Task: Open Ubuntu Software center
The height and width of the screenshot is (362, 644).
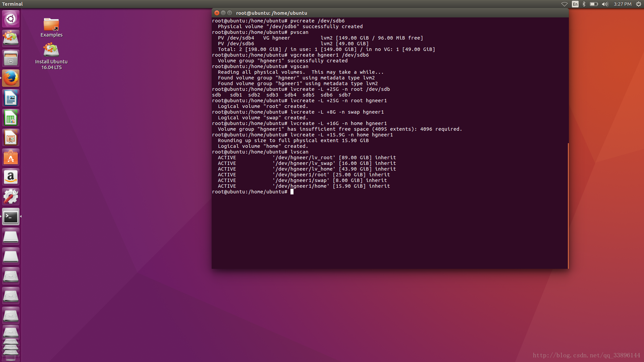Action: pos(11,157)
